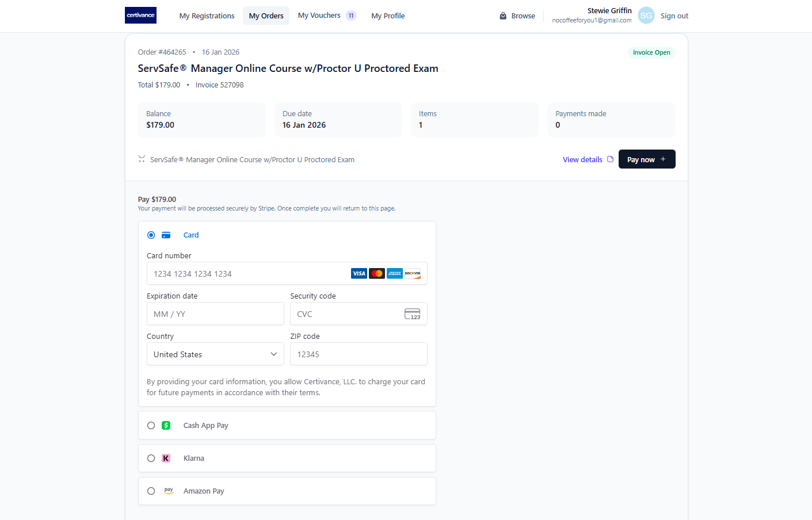Click the Pay $179.00 heading
Image resolution: width=812 pixels, height=520 pixels.
point(157,200)
